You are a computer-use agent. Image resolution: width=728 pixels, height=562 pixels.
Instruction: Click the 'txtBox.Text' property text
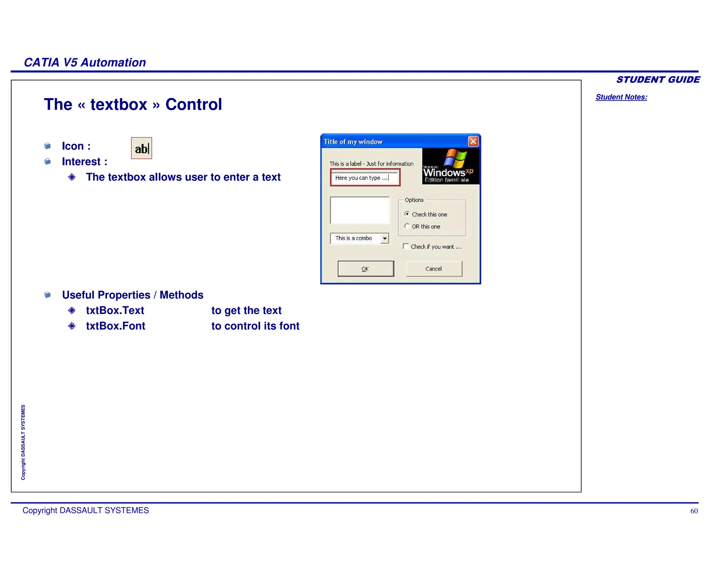(x=115, y=310)
